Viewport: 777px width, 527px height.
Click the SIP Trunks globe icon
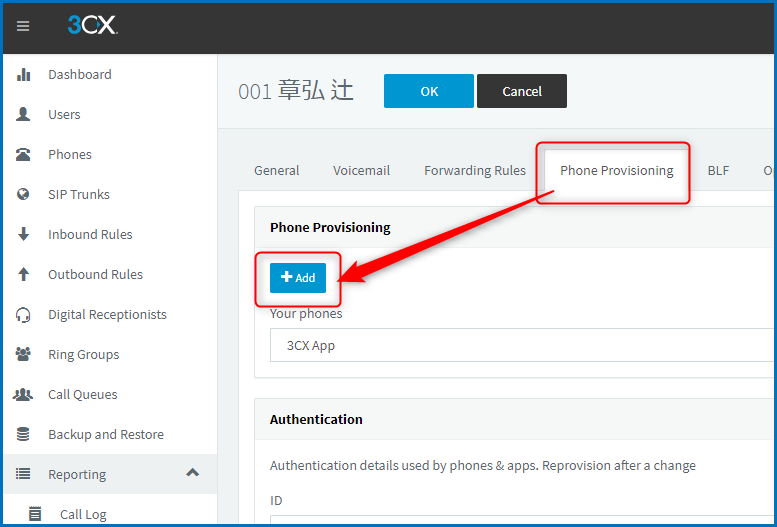click(x=23, y=194)
